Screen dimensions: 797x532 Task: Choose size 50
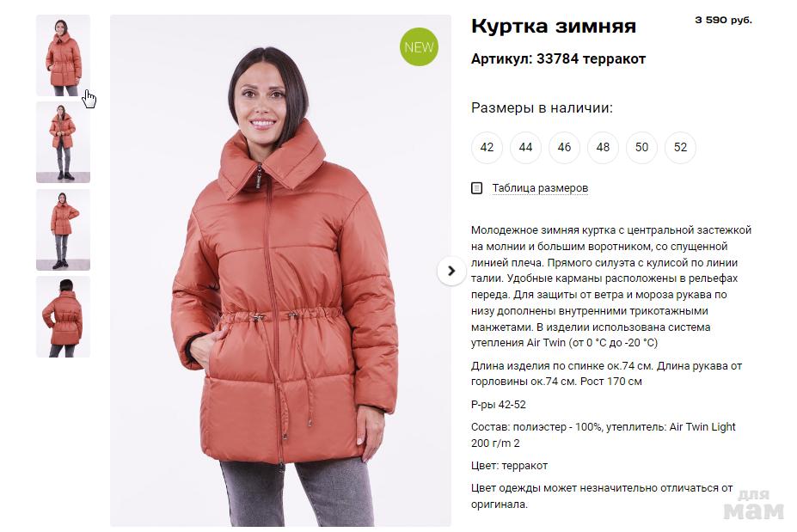pos(641,147)
